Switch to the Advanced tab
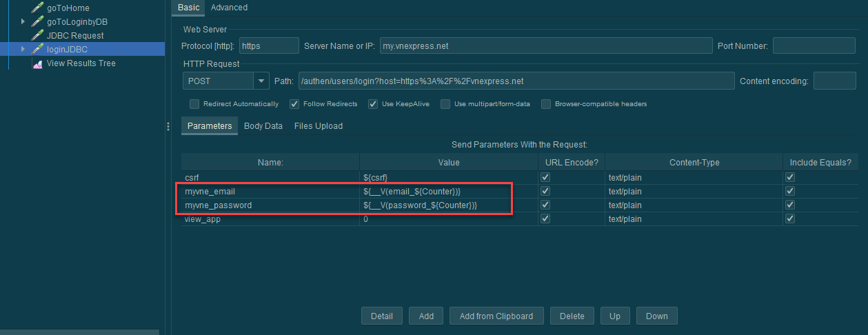Image resolution: width=868 pixels, height=335 pixels. [229, 8]
